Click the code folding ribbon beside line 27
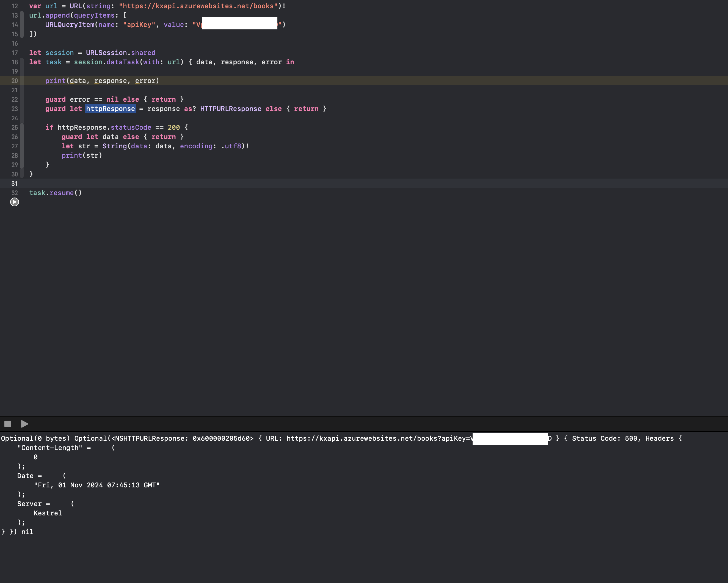Image resolution: width=728 pixels, height=583 pixels. click(x=22, y=146)
